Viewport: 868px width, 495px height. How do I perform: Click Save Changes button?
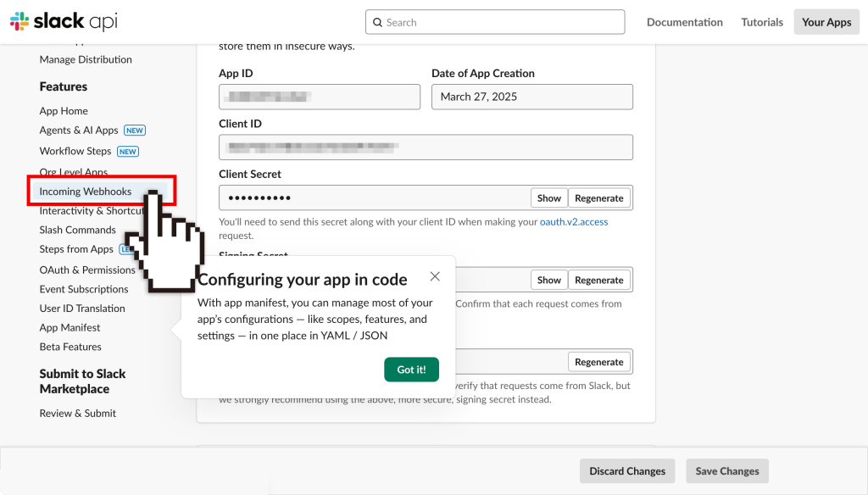[727, 471]
